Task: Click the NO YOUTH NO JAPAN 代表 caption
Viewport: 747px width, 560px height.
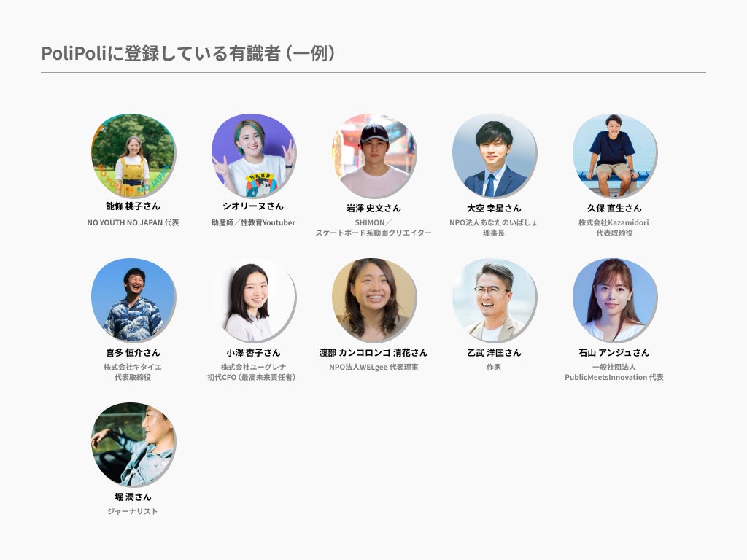Action: 133,222
